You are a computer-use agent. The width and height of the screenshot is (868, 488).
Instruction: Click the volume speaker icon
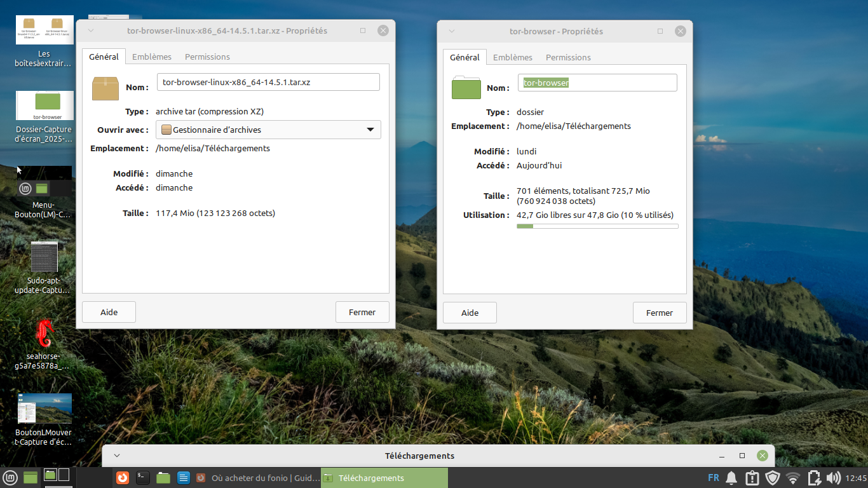[x=833, y=478]
